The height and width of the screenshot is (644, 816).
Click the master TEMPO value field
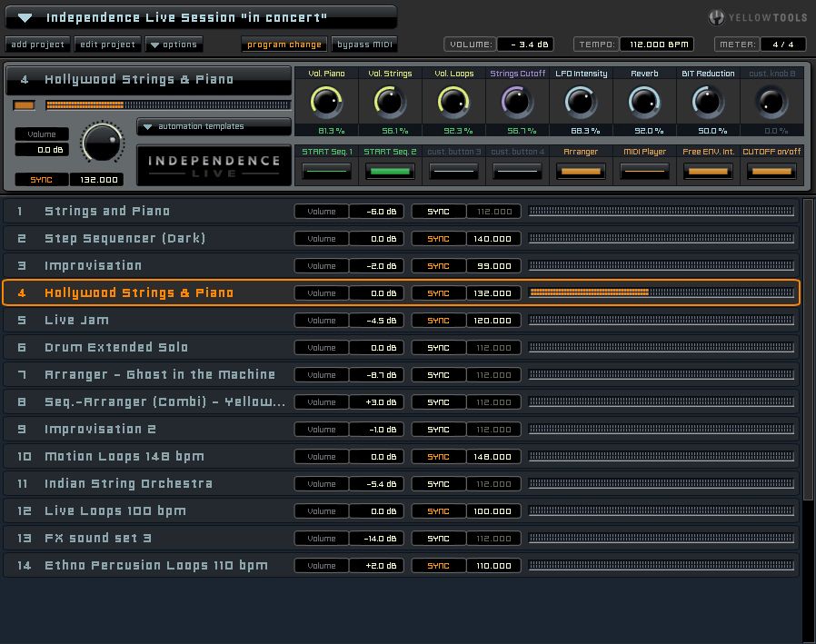(x=657, y=45)
